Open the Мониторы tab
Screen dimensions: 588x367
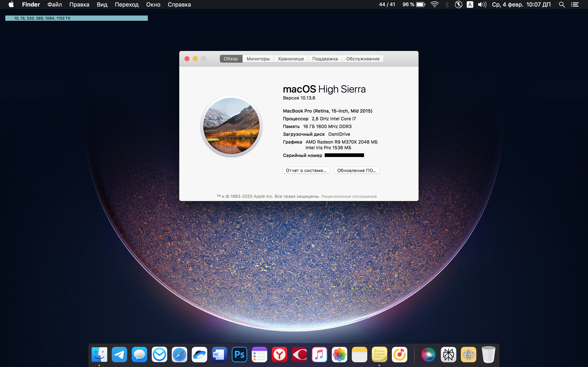[x=258, y=59]
